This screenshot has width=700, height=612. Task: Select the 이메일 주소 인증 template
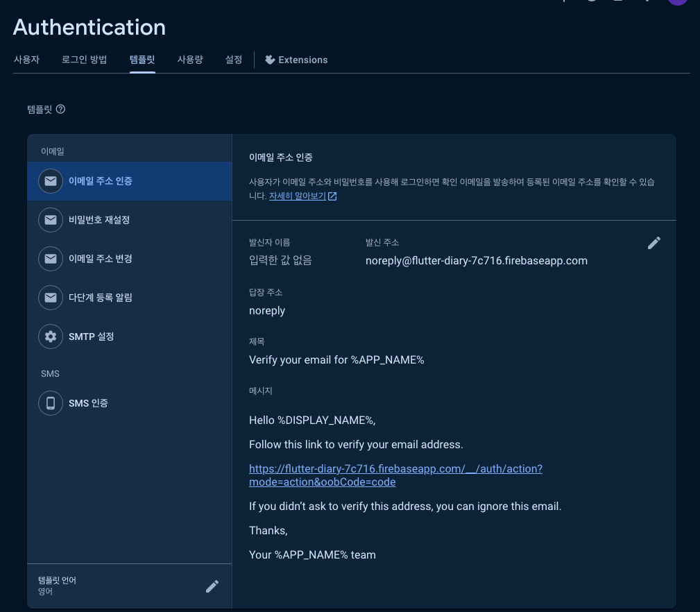[130, 181]
